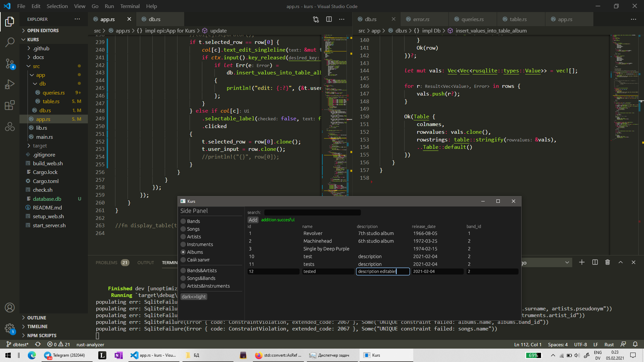Maximize the panel with up chevron
The height and width of the screenshot is (362, 644).
pos(621,262)
